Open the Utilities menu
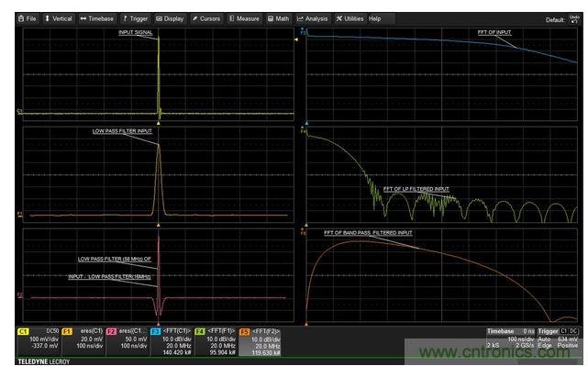588x366 pixels. tap(349, 18)
